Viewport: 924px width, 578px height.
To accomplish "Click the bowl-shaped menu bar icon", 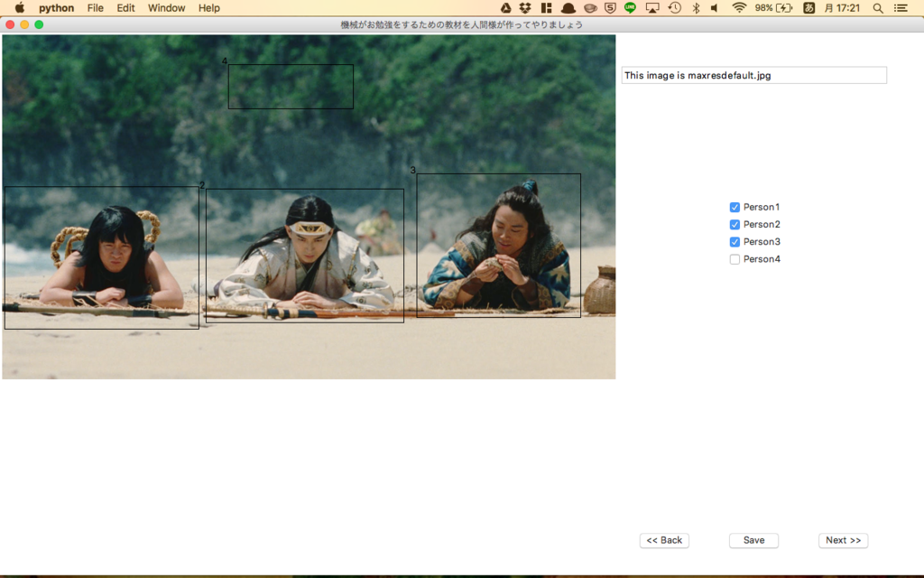I will tap(590, 7).
